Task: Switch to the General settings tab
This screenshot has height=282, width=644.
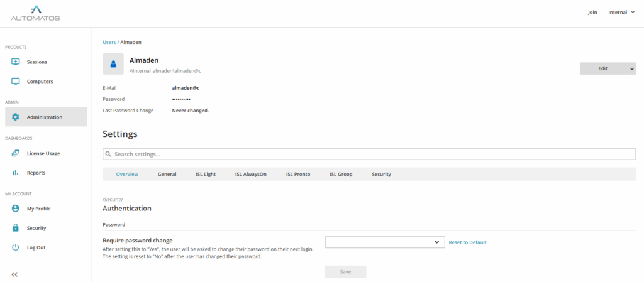Action: pos(167,174)
